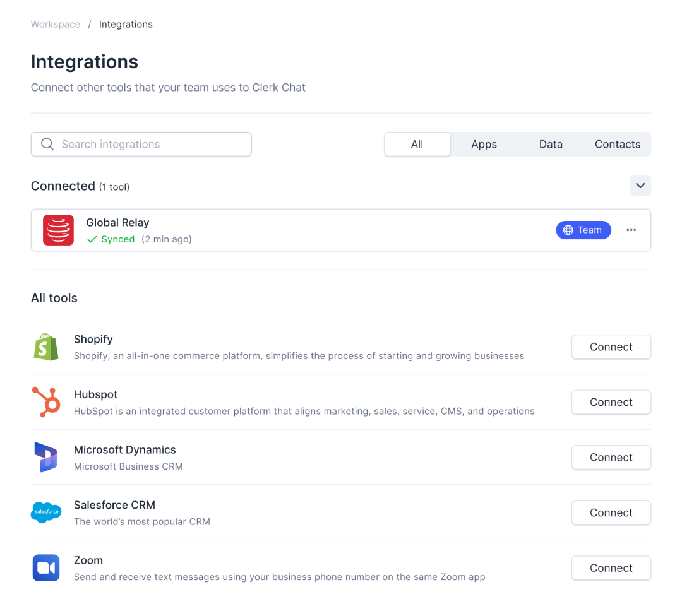Connect the Salesforce CRM integration
This screenshot has width=682, height=616.
[x=611, y=512]
